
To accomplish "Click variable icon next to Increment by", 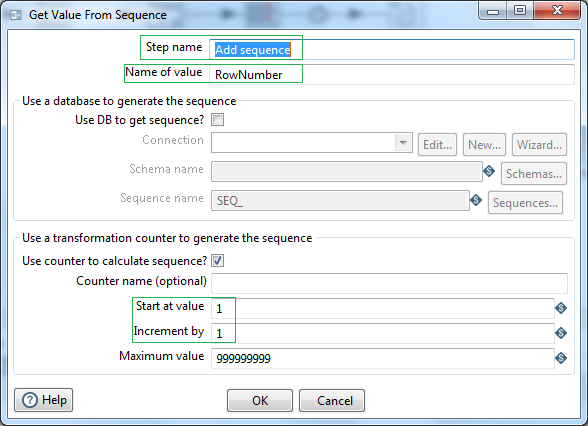I will (x=561, y=333).
